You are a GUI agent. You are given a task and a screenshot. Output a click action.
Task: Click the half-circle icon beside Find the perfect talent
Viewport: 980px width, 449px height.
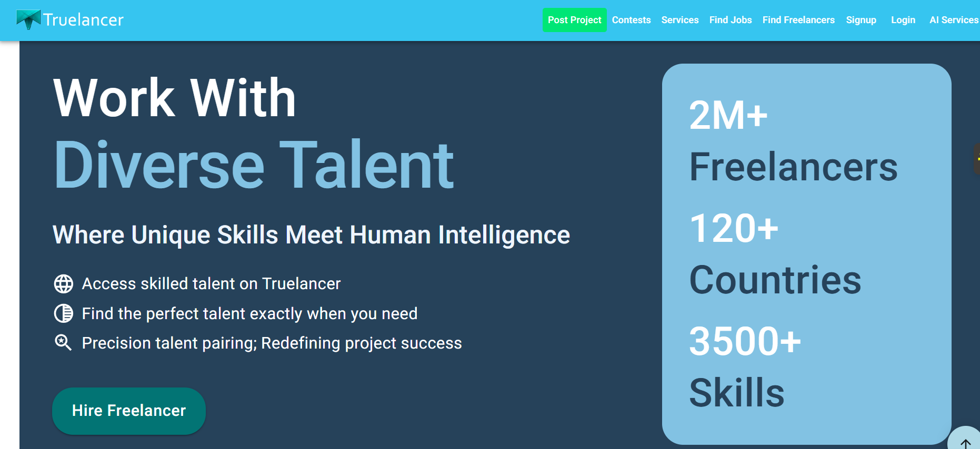(64, 313)
